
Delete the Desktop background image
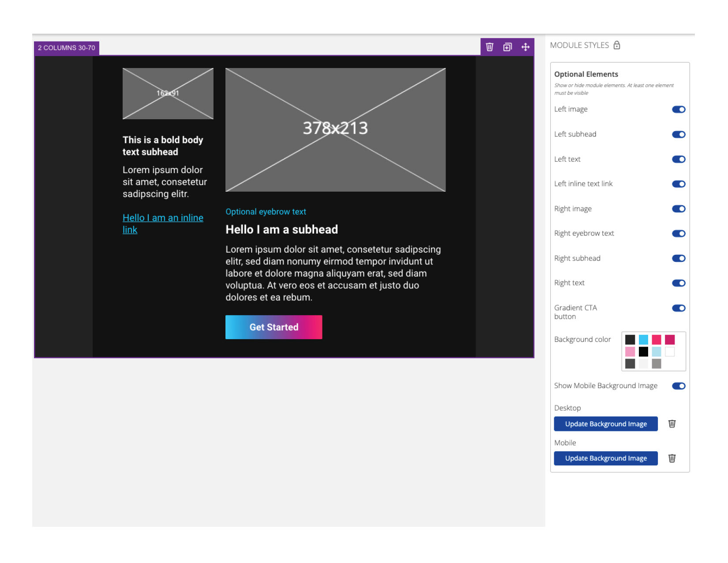click(672, 423)
